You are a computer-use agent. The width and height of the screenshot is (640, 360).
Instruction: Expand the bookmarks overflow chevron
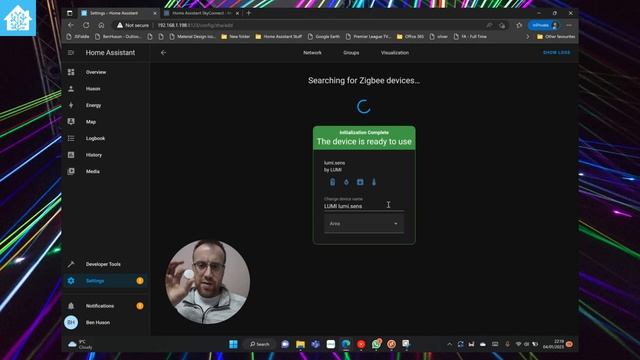(527, 36)
